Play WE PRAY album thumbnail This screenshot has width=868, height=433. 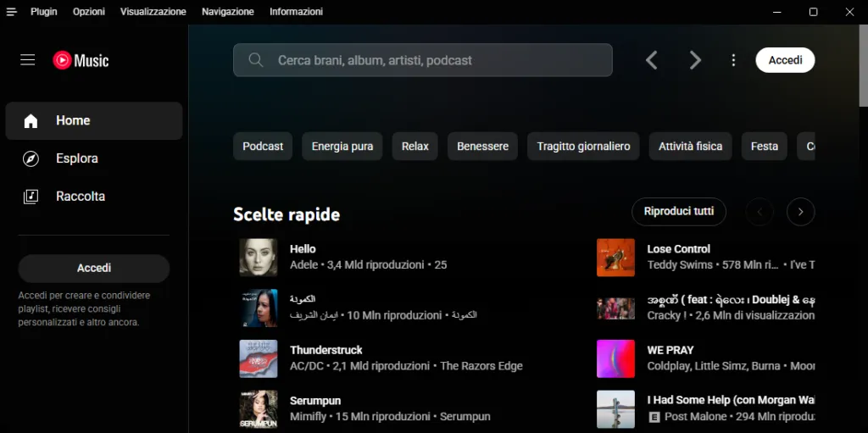[615, 358]
